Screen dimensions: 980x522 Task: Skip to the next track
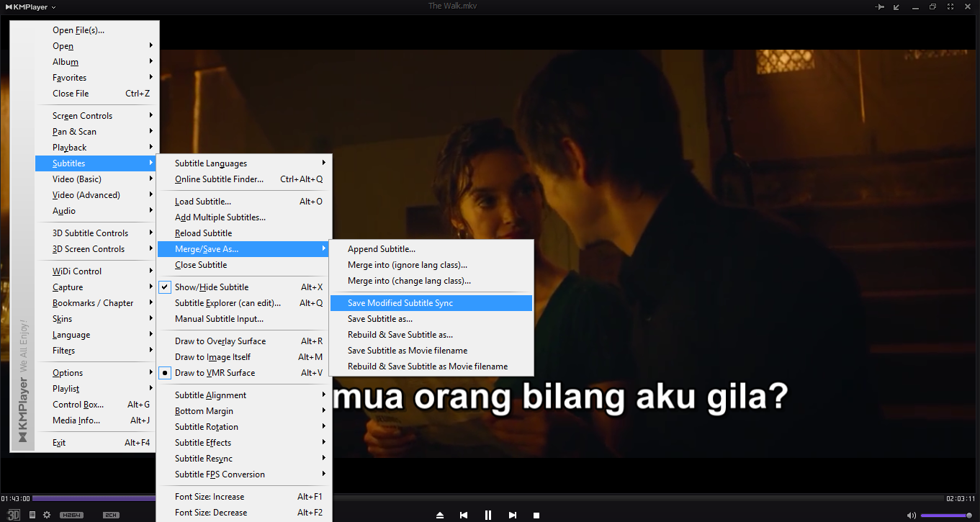513,515
